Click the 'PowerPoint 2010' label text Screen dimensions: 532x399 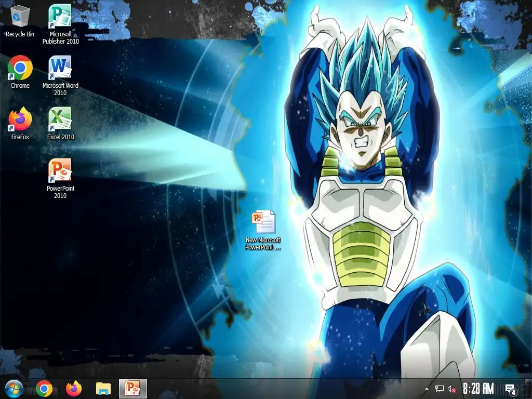(60, 192)
